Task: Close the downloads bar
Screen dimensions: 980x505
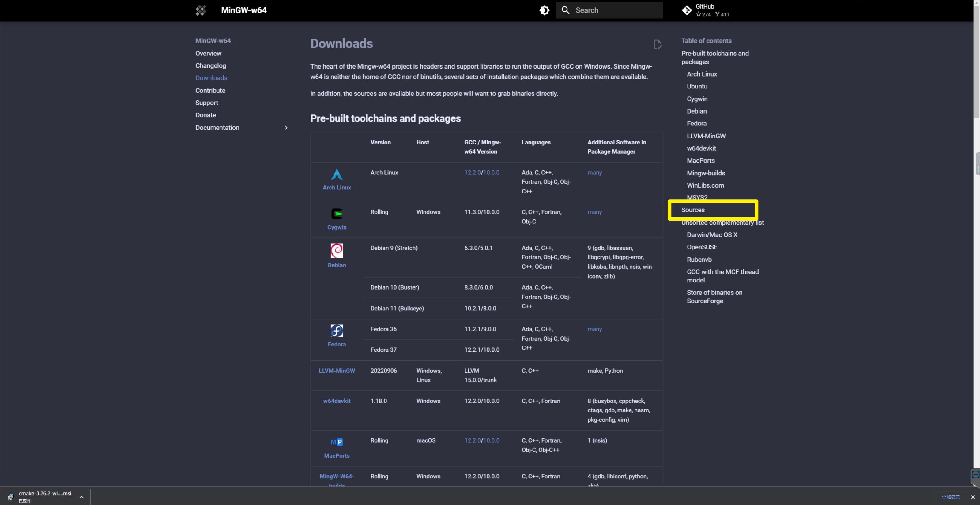Action: point(973,497)
